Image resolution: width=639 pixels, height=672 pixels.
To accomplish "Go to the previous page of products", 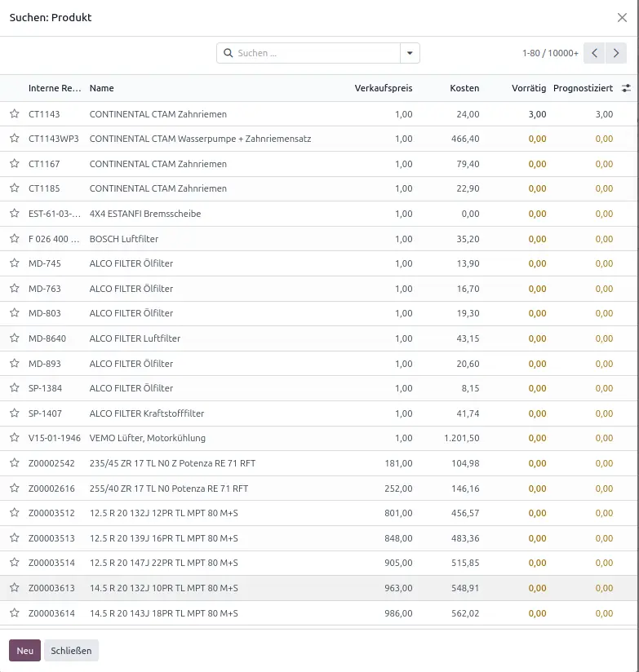I will tap(595, 53).
